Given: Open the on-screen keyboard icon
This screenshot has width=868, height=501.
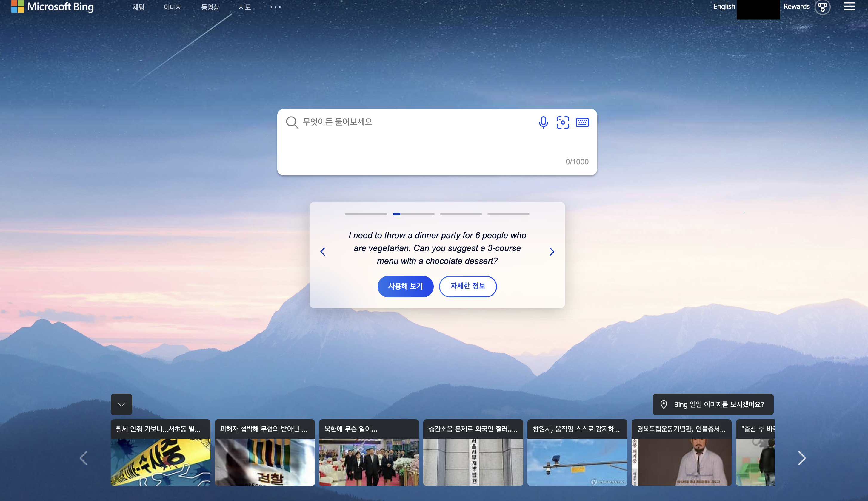Looking at the screenshot, I should click(582, 123).
